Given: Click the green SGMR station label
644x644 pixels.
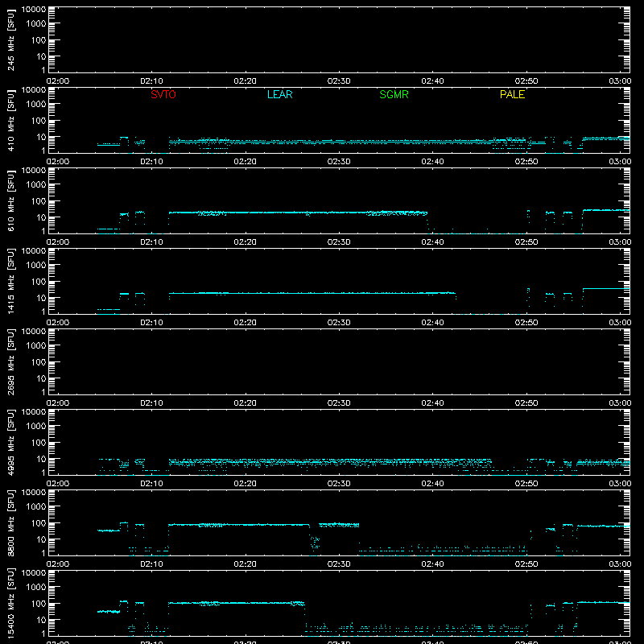Looking at the screenshot, I should 394,94.
